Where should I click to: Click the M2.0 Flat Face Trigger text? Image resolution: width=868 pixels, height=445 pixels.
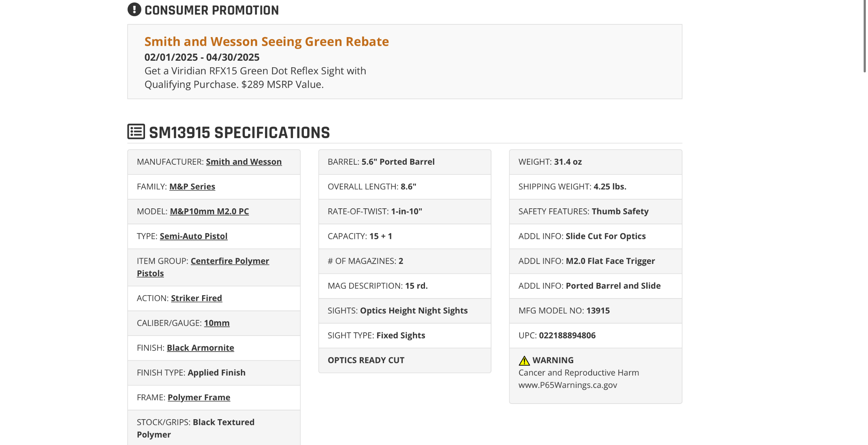coord(610,261)
